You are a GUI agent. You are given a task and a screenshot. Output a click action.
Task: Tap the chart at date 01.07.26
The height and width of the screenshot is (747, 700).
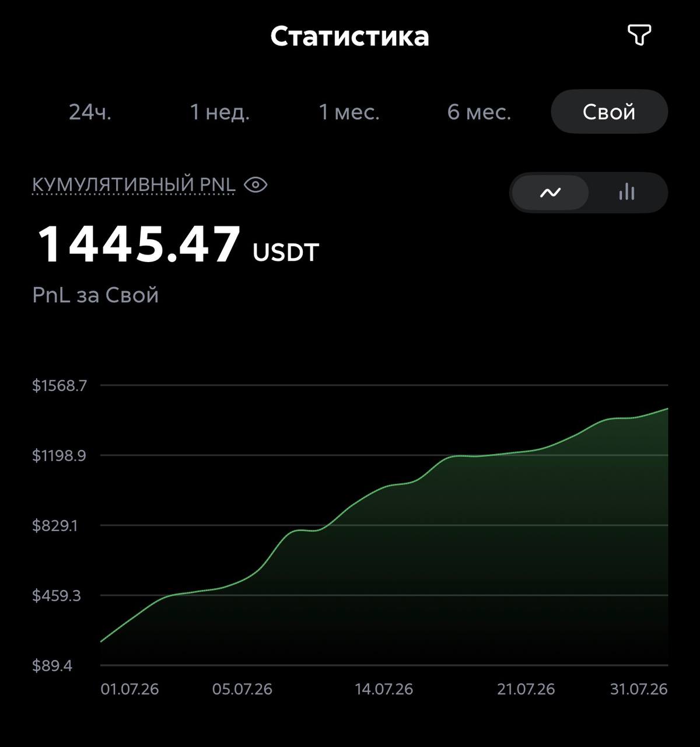tap(129, 689)
